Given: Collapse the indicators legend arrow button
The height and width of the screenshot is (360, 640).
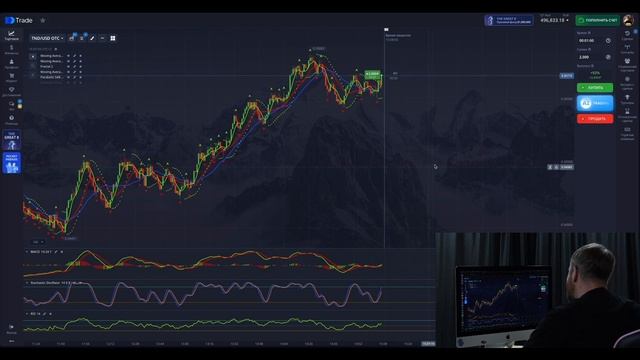Looking at the screenshot, I should click(33, 57).
